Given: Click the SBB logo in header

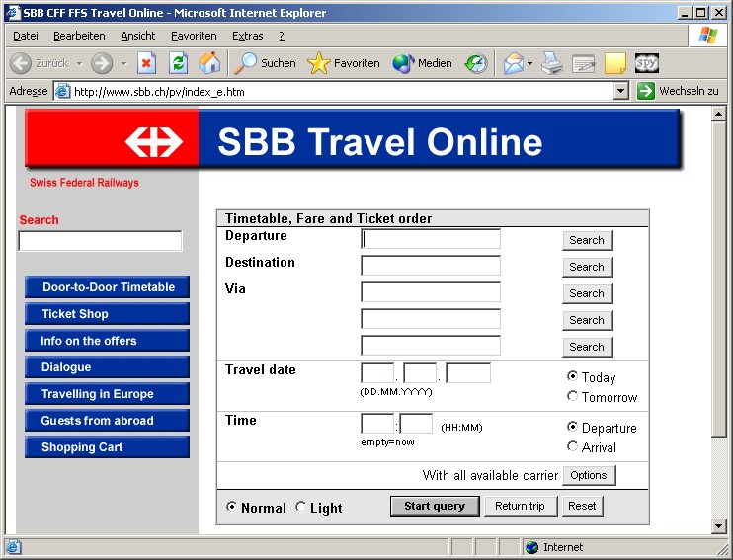Looking at the screenshot, I should [153, 141].
